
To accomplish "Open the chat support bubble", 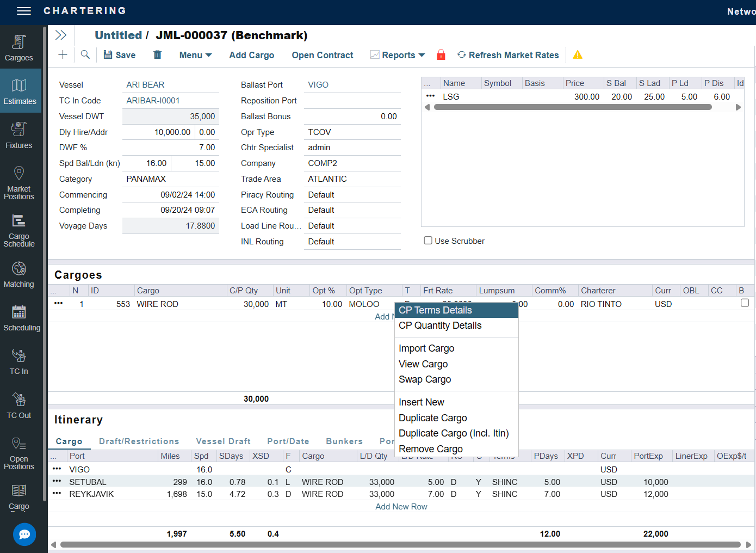I will pyautogui.click(x=24, y=534).
